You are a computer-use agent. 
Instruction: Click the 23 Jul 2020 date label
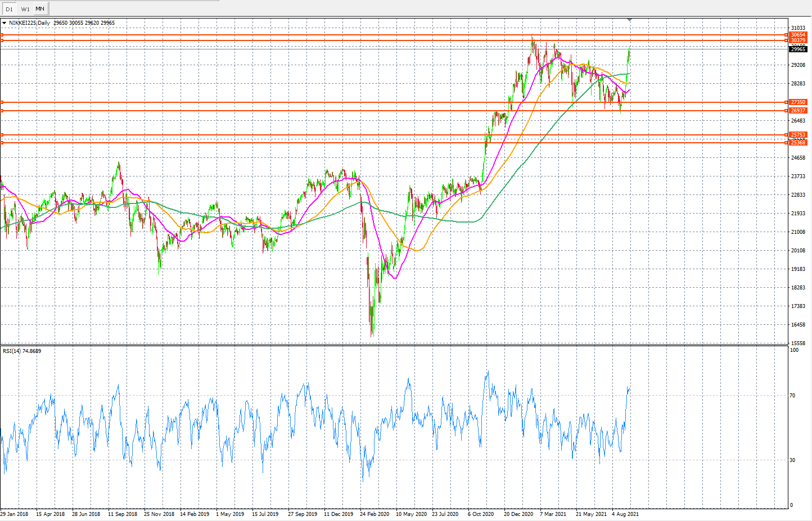pyautogui.click(x=445, y=514)
